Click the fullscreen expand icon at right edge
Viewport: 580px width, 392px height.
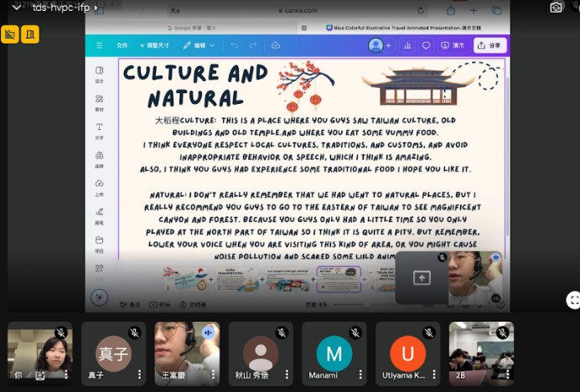click(572, 299)
